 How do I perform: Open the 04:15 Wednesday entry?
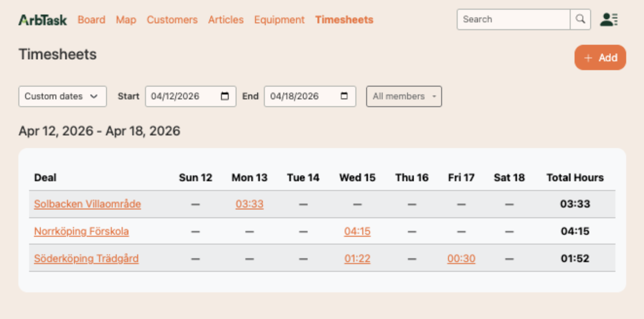point(357,231)
